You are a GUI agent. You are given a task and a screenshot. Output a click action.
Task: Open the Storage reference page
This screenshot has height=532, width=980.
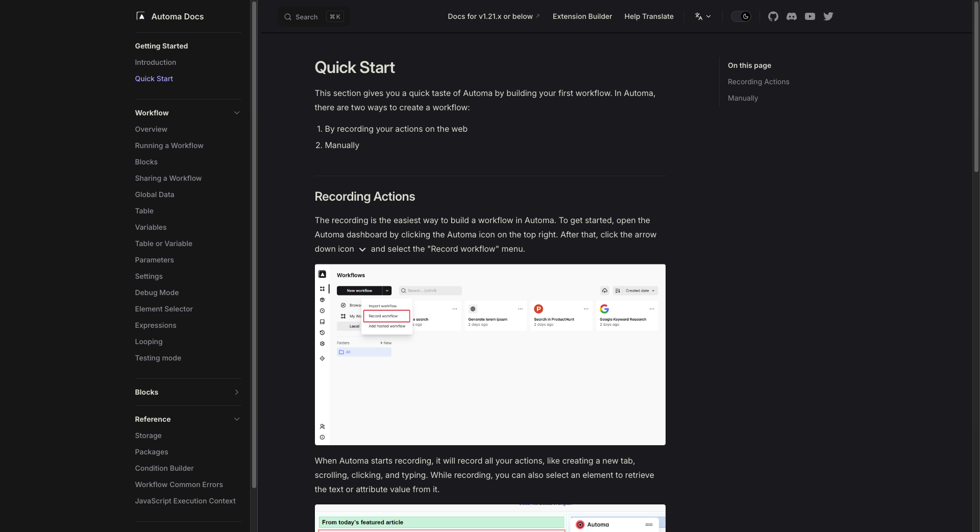[x=148, y=436]
